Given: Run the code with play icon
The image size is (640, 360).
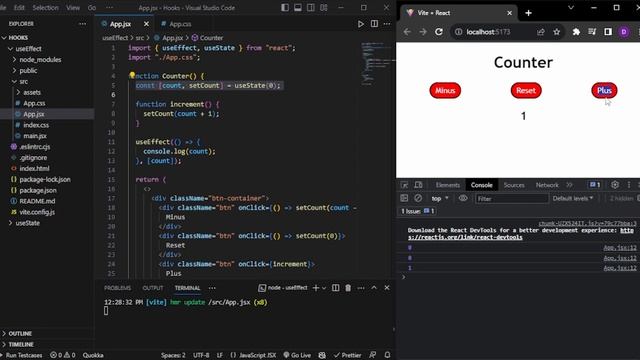Looking at the screenshot, I should (x=360, y=24).
